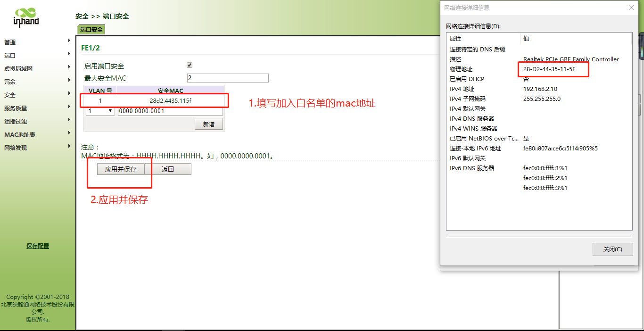
Task: Open the VLAN number dropdown
Action: tap(100, 111)
